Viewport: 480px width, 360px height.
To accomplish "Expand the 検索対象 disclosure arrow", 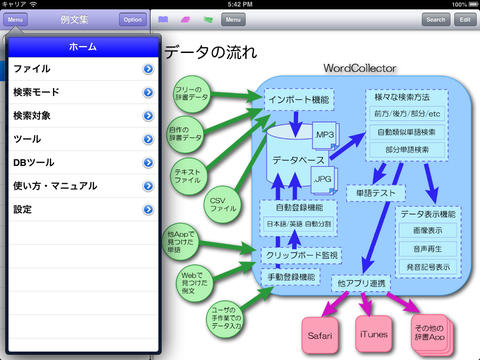I will point(148,116).
